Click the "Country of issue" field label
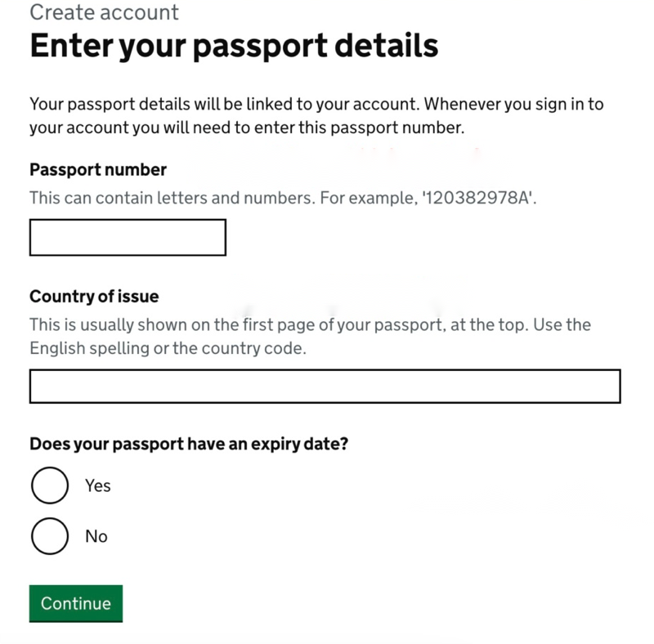Screen dimensions: 654x644 click(94, 296)
